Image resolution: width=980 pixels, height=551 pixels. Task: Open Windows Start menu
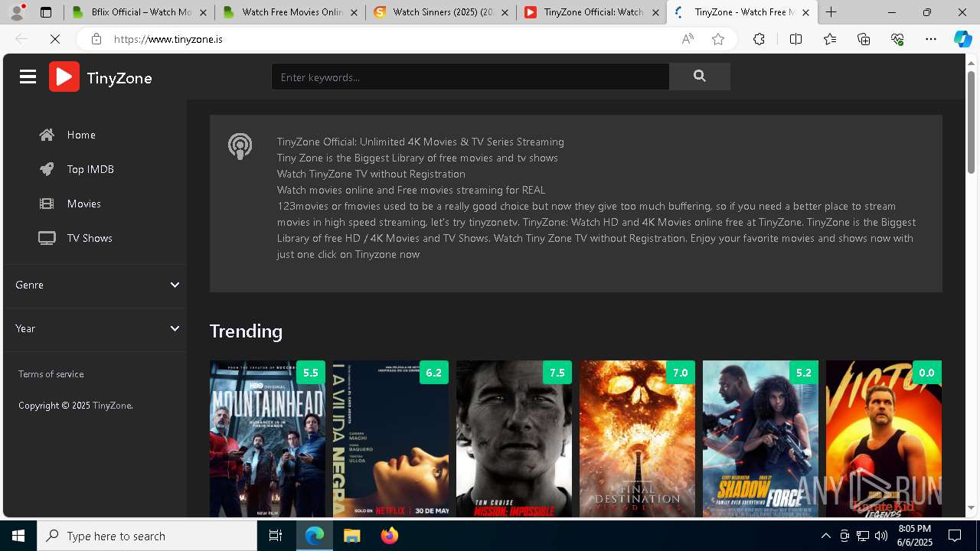click(18, 536)
